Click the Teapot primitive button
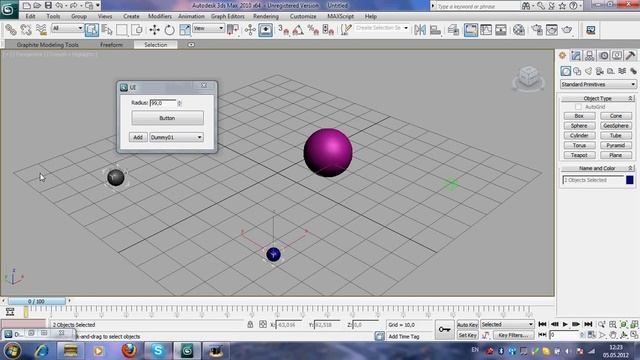The width and height of the screenshot is (640, 360). click(579, 155)
